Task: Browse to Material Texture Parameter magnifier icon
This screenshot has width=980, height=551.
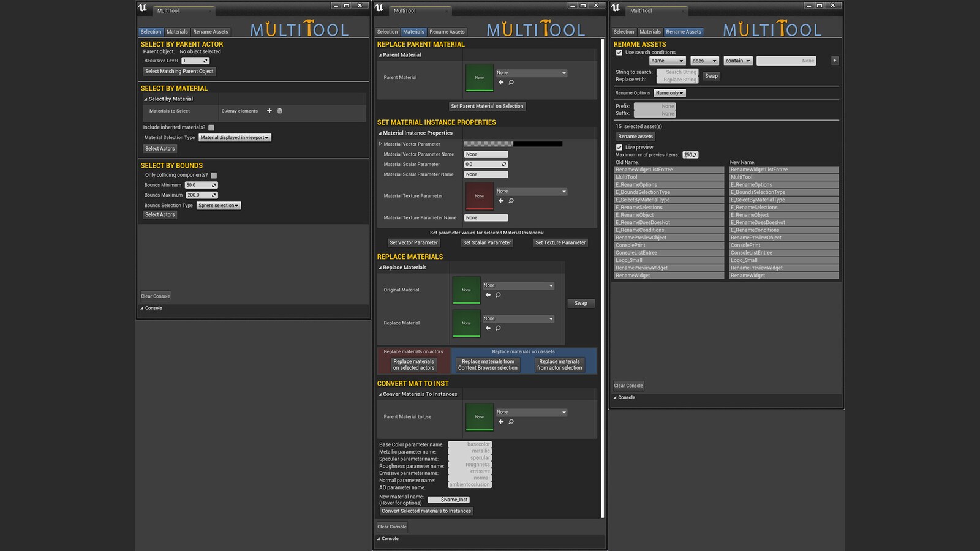Action: [511, 200]
